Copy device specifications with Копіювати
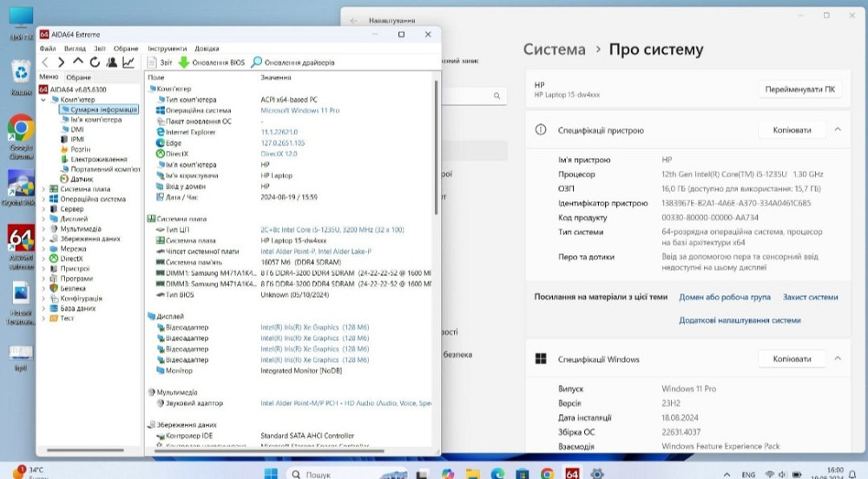 coord(792,130)
